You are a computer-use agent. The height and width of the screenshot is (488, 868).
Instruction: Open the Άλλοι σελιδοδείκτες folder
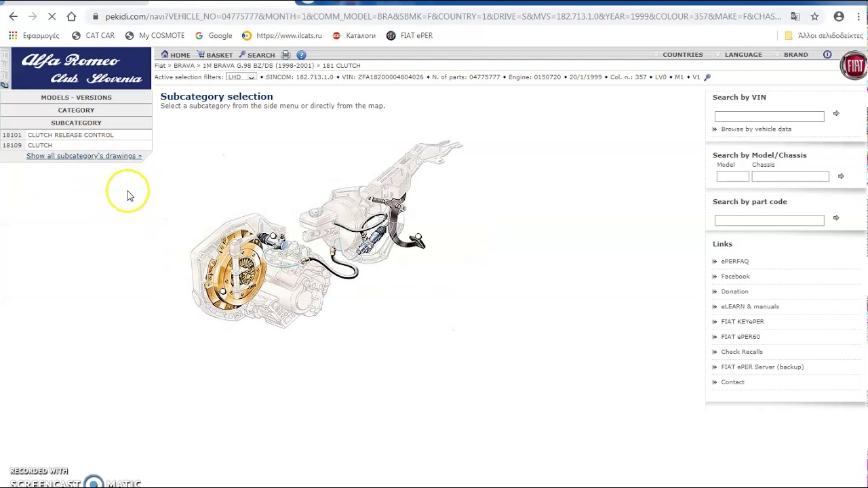click(x=823, y=35)
